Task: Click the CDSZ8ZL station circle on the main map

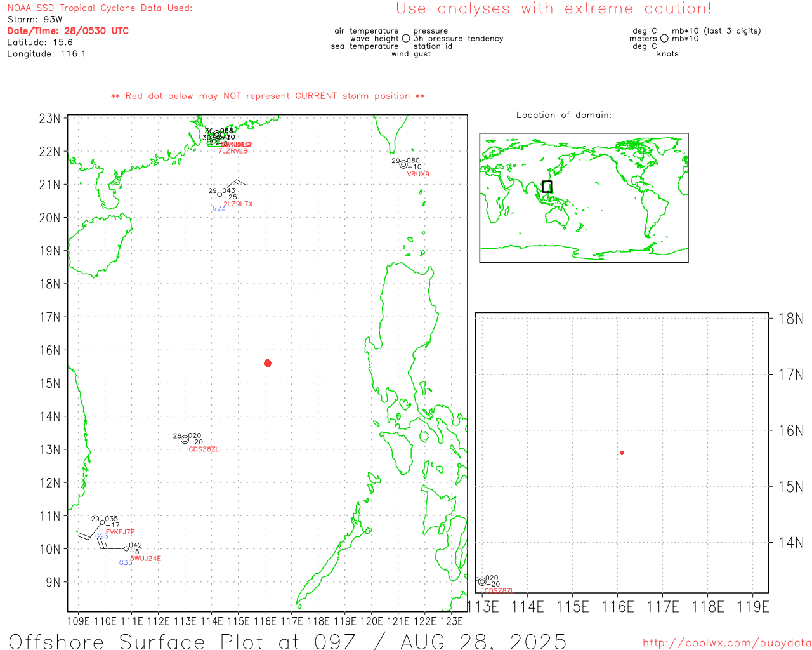Action: tap(185, 439)
